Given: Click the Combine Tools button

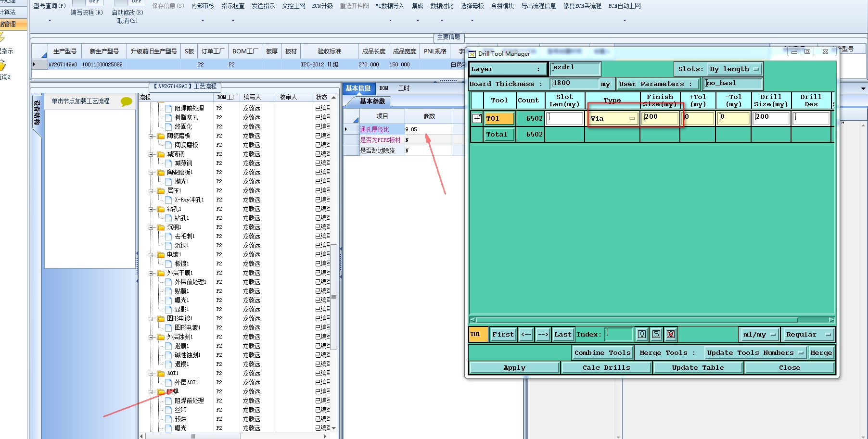Looking at the screenshot, I should (602, 353).
